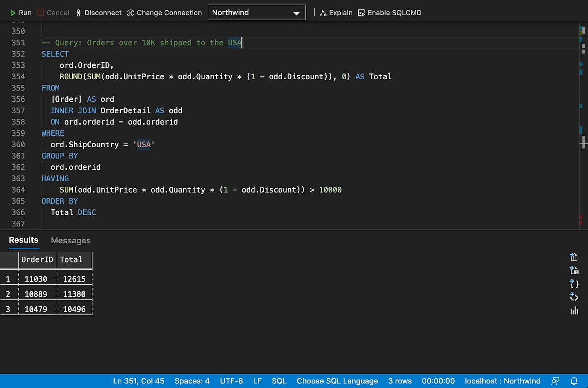Click the editor vertical scrollbar overview
588x388 pixels.
point(583,126)
